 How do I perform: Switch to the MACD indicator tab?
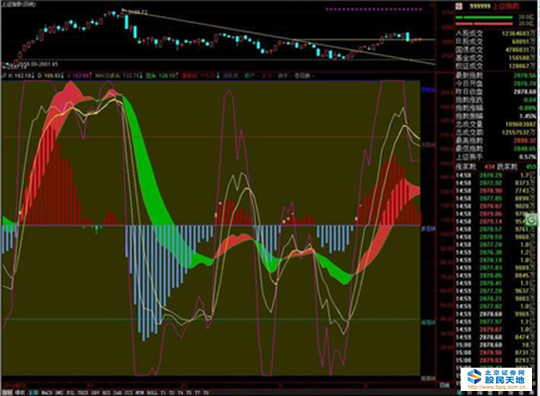47,393
